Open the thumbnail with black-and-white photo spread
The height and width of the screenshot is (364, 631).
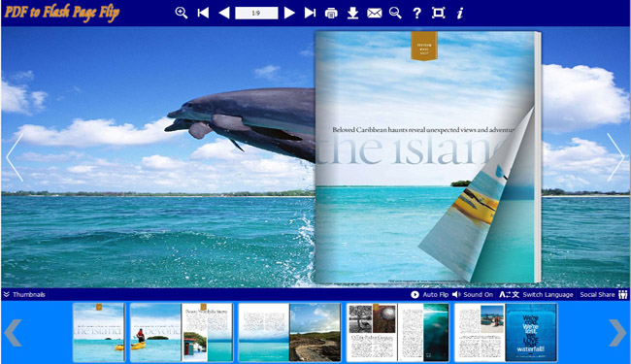[x=398, y=333]
